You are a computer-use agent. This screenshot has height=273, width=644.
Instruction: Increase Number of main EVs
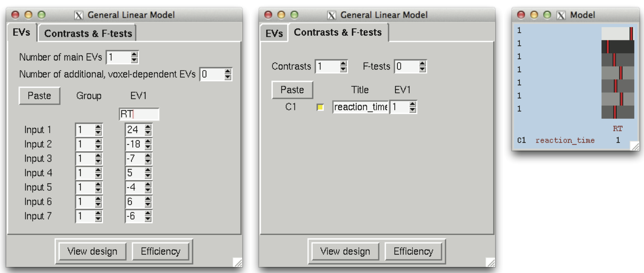point(134,55)
